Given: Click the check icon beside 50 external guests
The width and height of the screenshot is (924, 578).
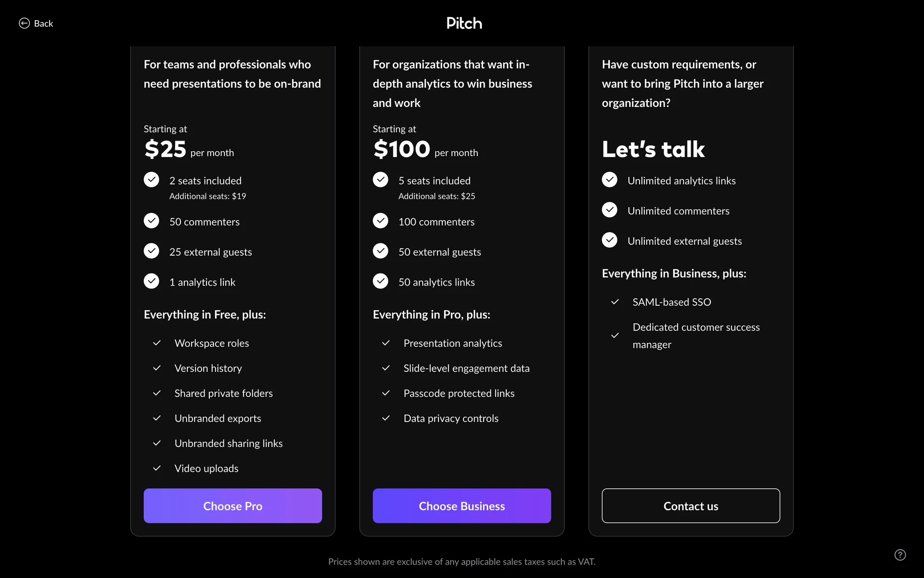Looking at the screenshot, I should pyautogui.click(x=381, y=251).
